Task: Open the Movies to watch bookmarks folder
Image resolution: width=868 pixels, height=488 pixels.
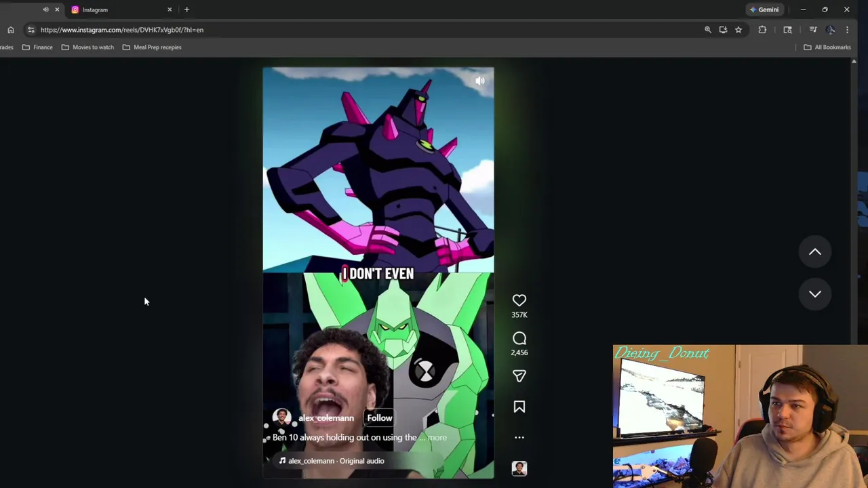Action: (x=87, y=47)
